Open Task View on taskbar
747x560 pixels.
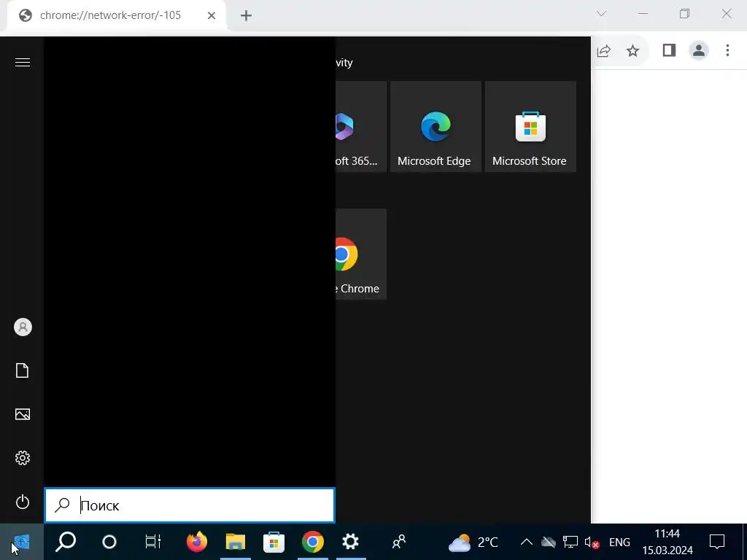pos(153,542)
